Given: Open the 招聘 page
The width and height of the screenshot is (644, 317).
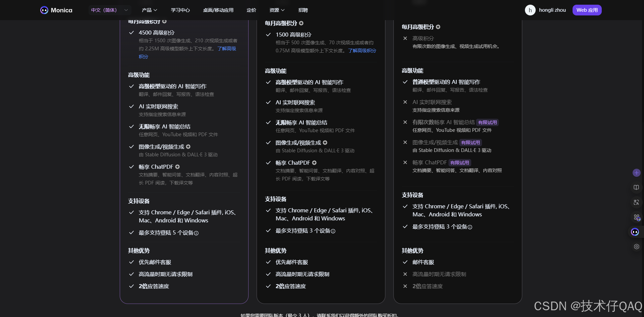Looking at the screenshot, I should [303, 10].
